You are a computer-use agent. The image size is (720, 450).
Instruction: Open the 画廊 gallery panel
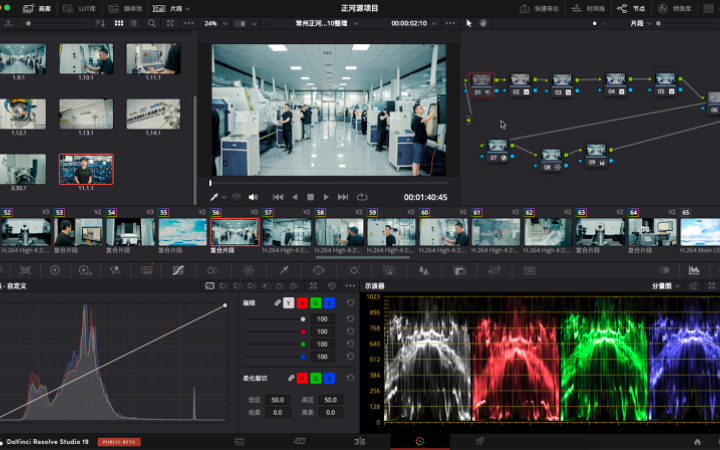pyautogui.click(x=37, y=8)
